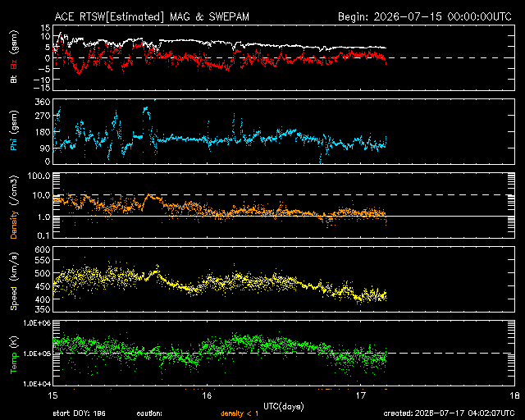This screenshot has height=420, width=525.
Task: Click day 15 on the time axis
Action: (52, 395)
